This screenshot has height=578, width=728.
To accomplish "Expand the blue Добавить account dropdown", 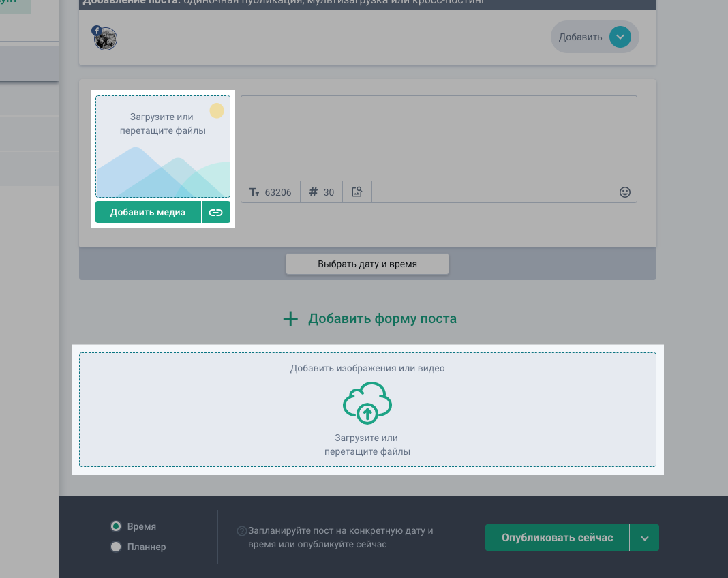I will [x=620, y=37].
